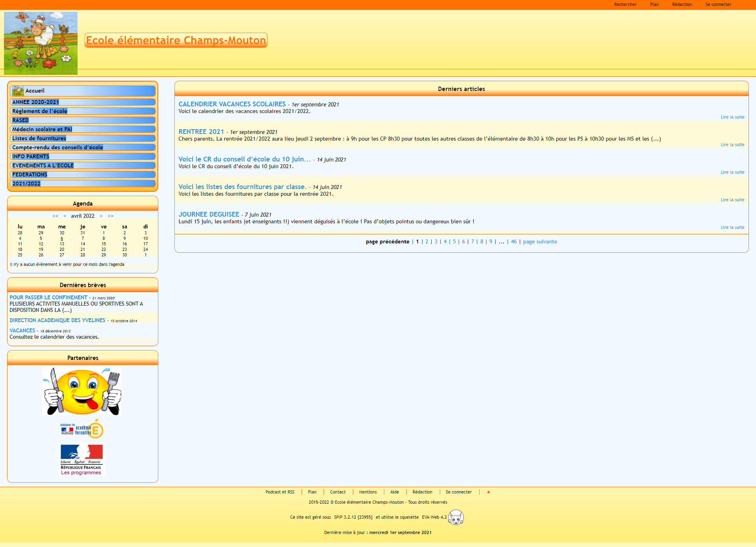Click the back-to-top orange arrow
The height and width of the screenshot is (547, 756).
pyautogui.click(x=488, y=492)
